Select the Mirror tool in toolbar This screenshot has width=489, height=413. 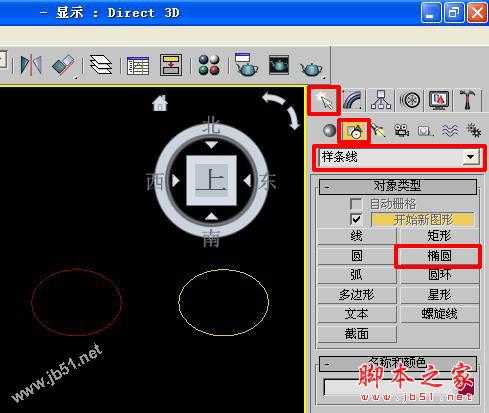click(x=31, y=65)
